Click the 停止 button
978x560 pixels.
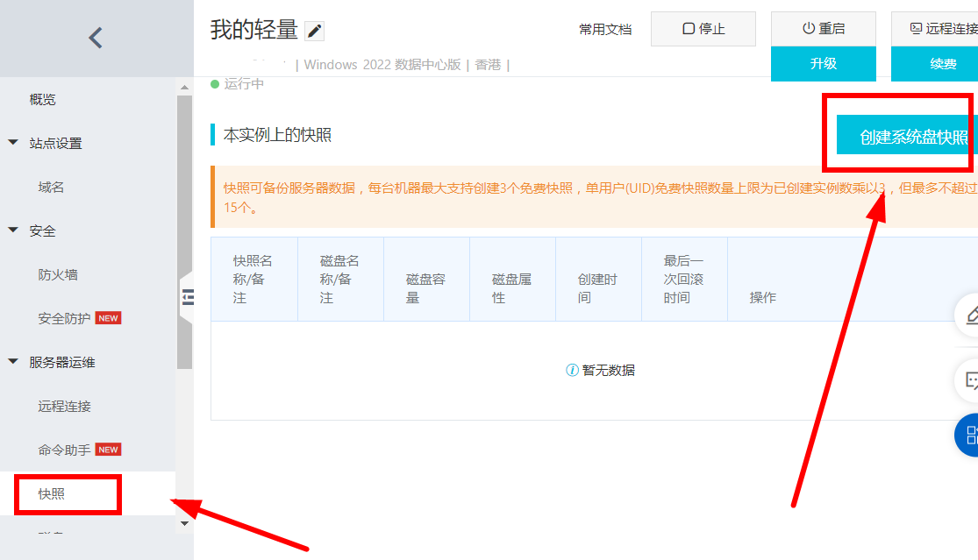point(703,29)
